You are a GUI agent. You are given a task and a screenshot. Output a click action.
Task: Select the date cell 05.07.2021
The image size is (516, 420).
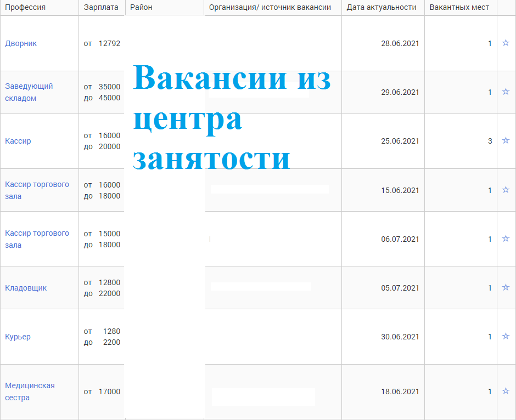(400, 288)
